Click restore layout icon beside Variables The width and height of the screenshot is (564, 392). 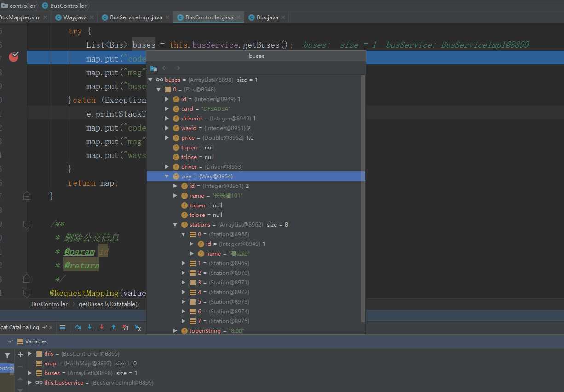point(10,341)
